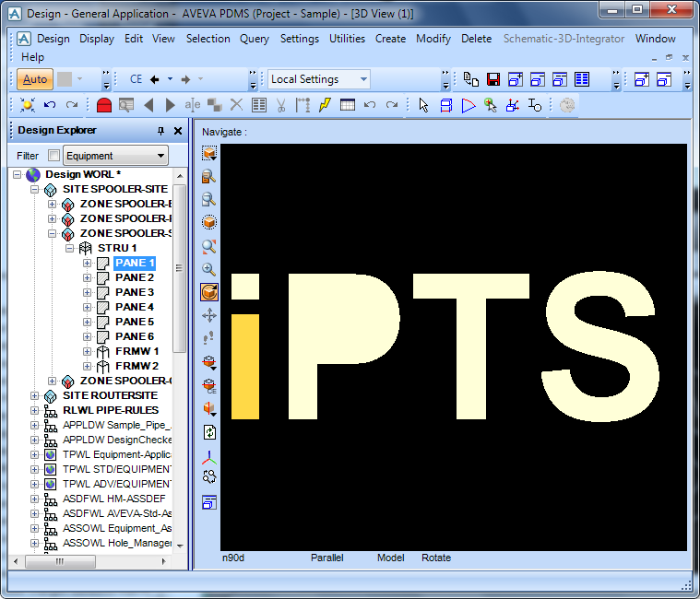This screenshot has height=599, width=700.
Task: Click the red 3D view toolbar icon
Action: (104, 105)
